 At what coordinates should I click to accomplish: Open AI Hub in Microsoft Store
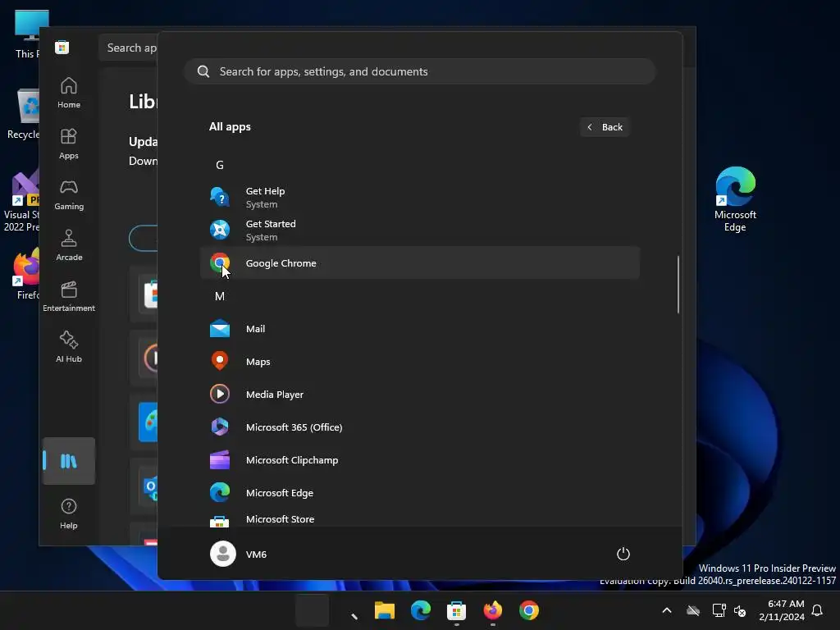(x=69, y=348)
